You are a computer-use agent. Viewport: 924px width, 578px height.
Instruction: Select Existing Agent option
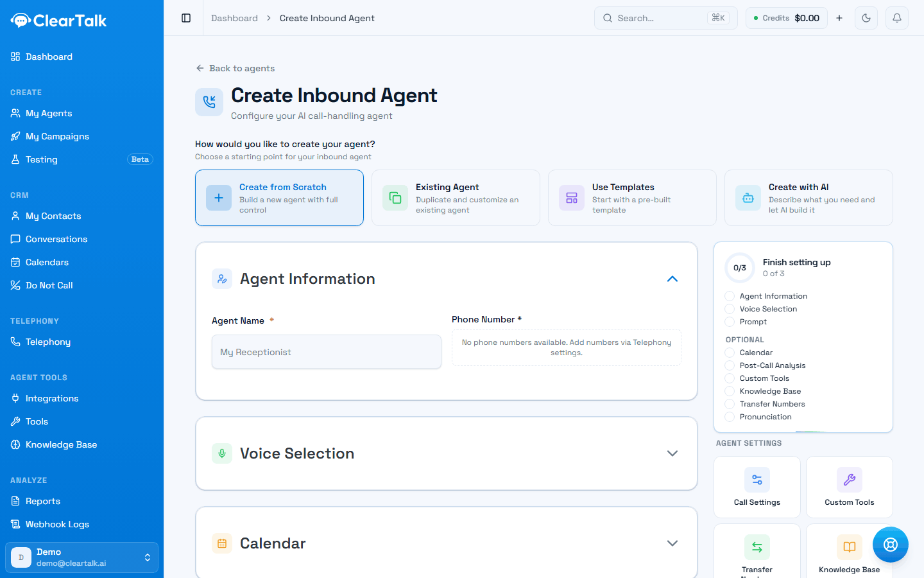[x=456, y=198]
